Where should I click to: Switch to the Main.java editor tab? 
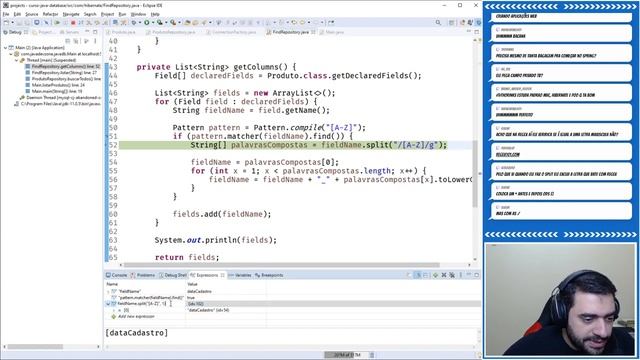(332, 32)
